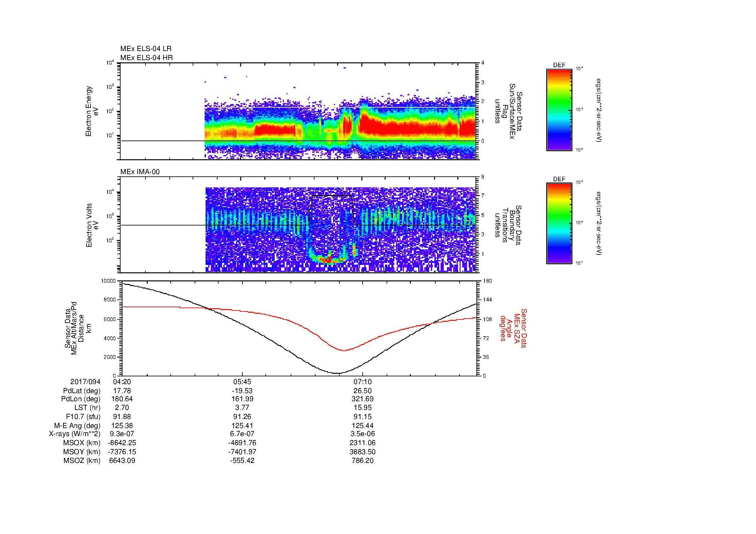Click the F10.7 value '91.26'
Viewport: 756px width, 534px height.
[x=242, y=416]
